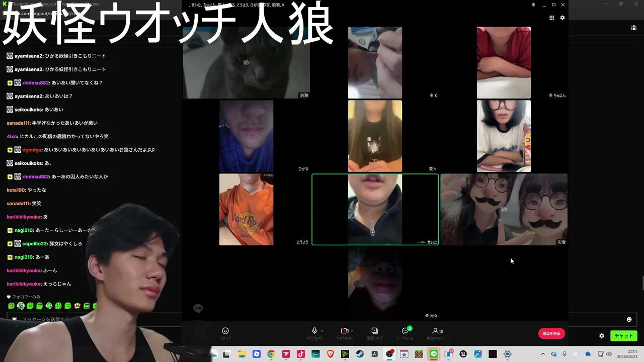Screen dimensions: 644x362
Task: Open Minecraft from taskbar
Action: click(419, 354)
